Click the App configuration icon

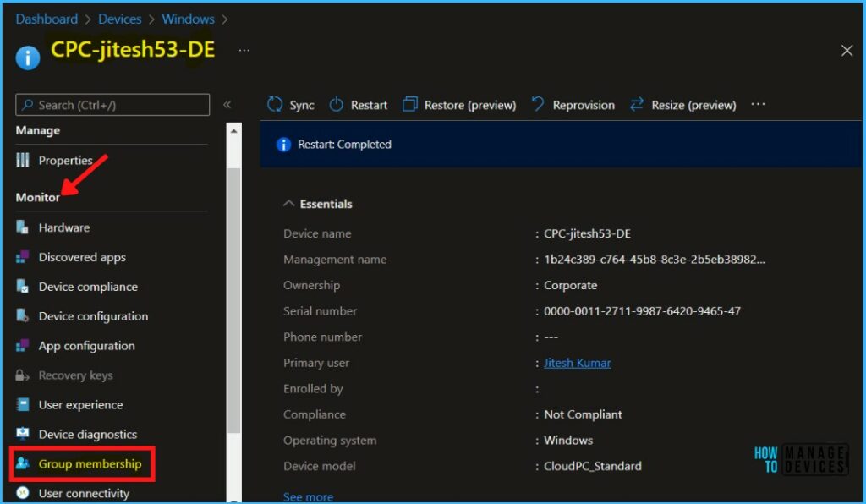(22, 346)
